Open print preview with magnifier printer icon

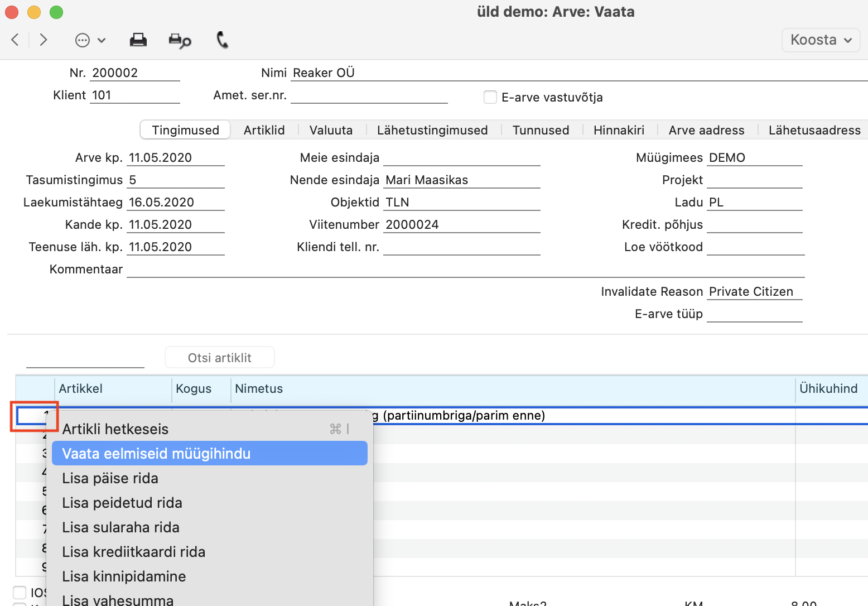[180, 40]
